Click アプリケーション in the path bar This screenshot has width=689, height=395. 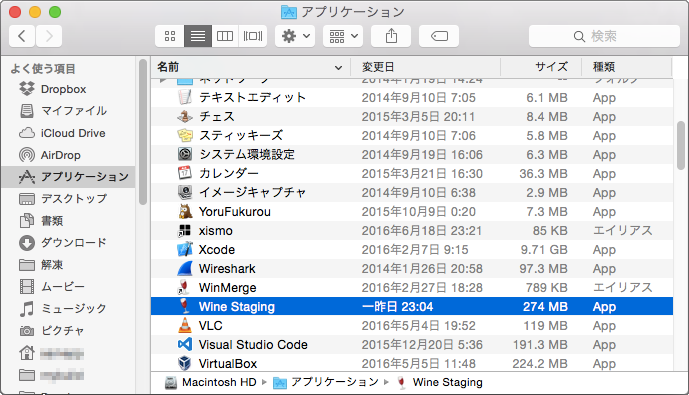326,382
